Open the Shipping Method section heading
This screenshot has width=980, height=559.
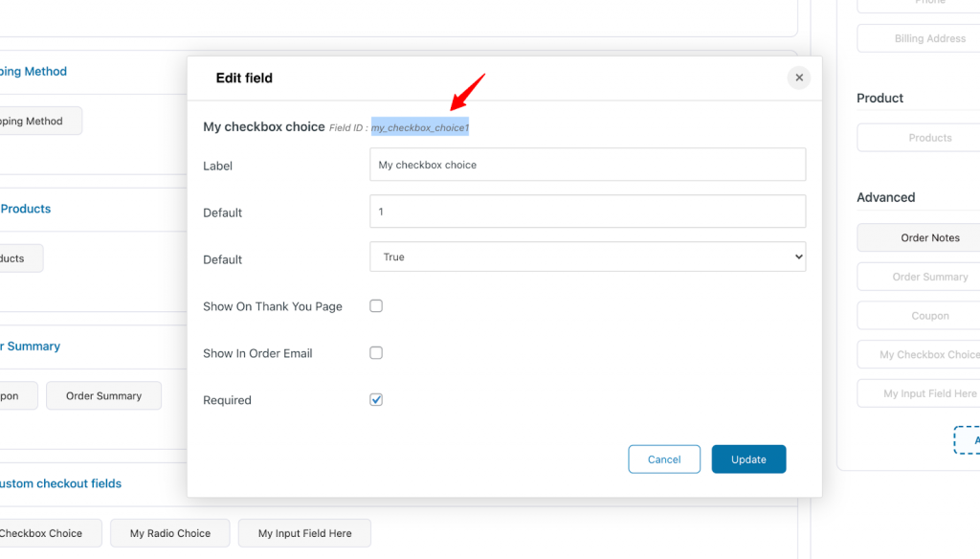[33, 71]
